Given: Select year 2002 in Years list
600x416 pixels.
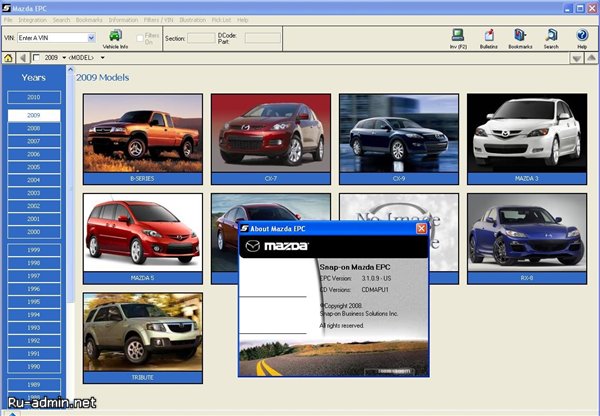Looking at the screenshot, I should tap(34, 206).
